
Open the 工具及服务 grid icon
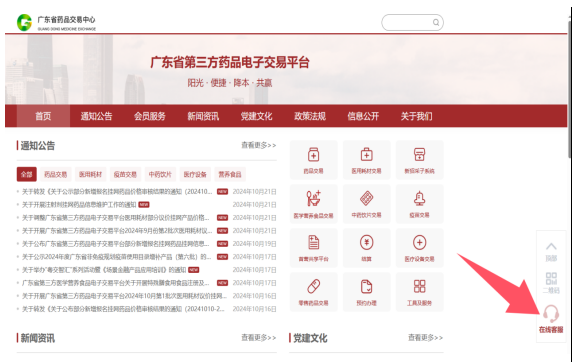419,287
